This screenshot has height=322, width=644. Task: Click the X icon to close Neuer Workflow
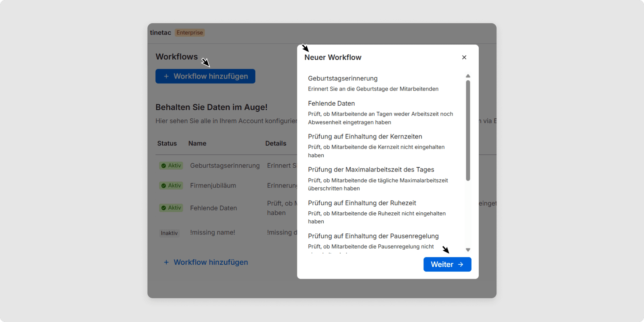point(464,57)
